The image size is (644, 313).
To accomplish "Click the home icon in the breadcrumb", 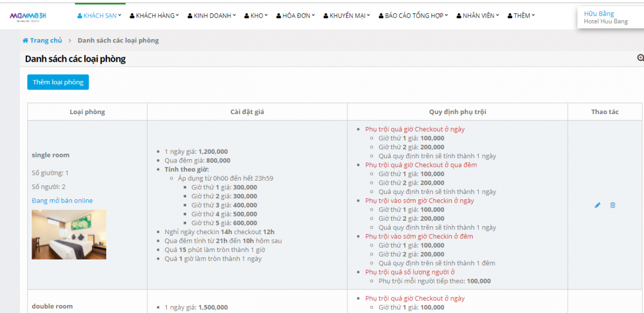I will click(25, 41).
